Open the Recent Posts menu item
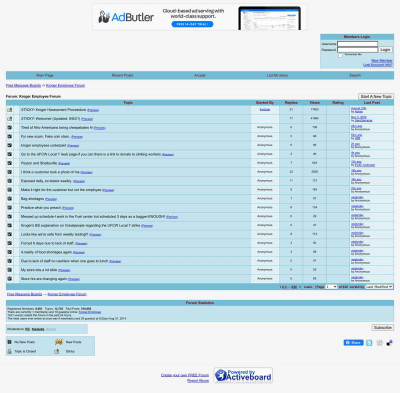This screenshot has width=400, height=393. pyautogui.click(x=122, y=75)
